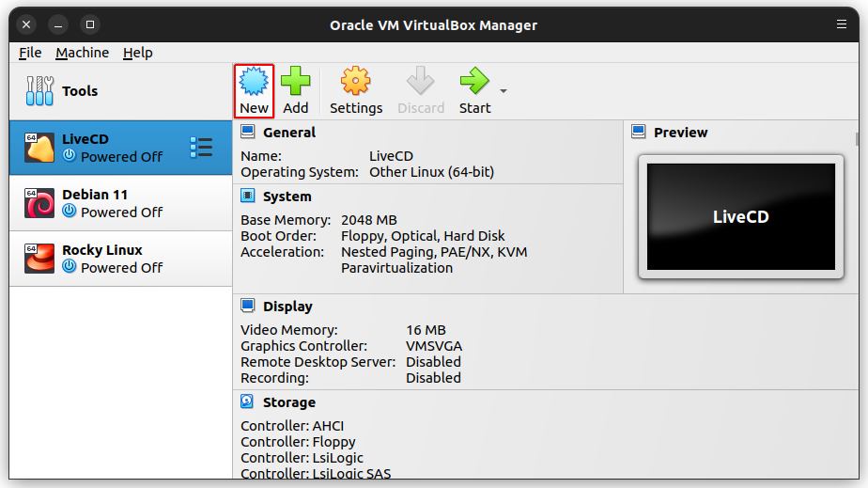The image size is (868, 488).
Task: Click LiveCD power state icon
Action: (x=70, y=155)
